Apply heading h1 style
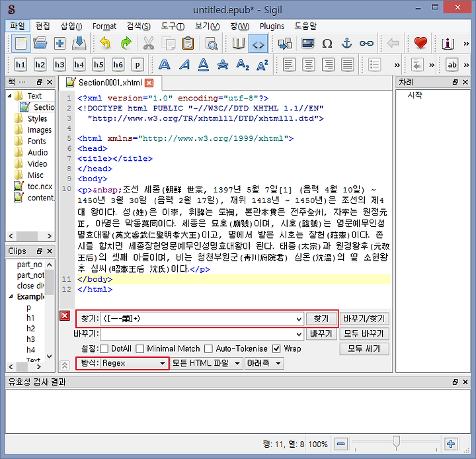The image size is (476, 459). tap(20, 65)
